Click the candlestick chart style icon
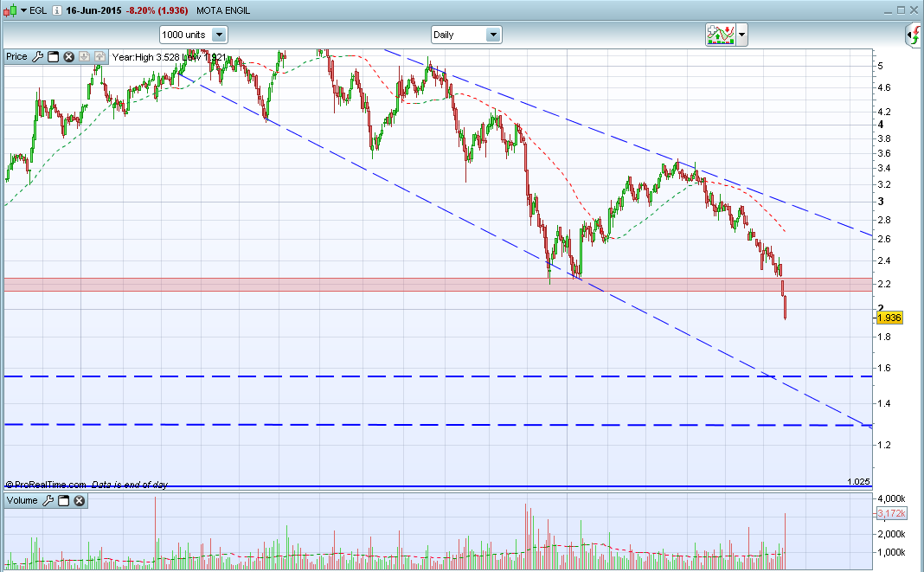The width and height of the screenshot is (924, 572). point(10,10)
